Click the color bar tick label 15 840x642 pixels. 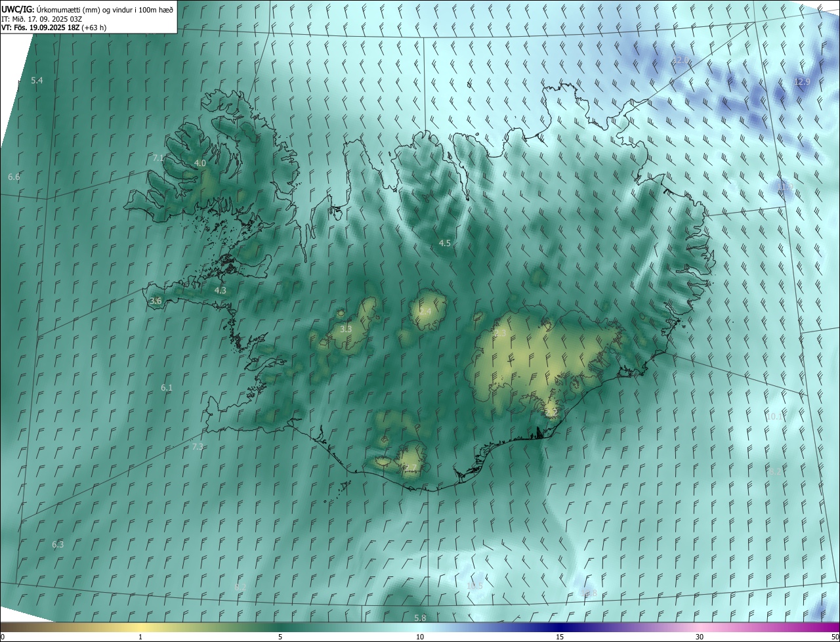point(560,637)
